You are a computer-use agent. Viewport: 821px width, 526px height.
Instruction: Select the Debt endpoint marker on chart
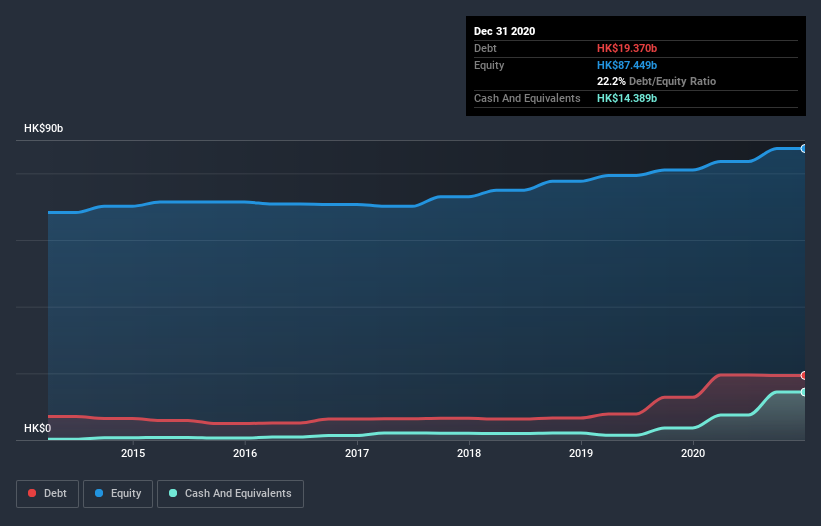(804, 375)
